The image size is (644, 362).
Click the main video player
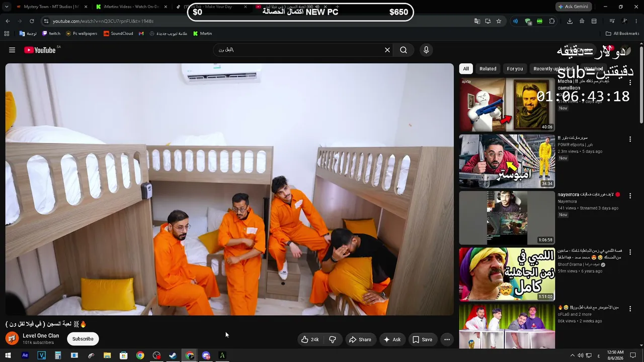point(229,189)
